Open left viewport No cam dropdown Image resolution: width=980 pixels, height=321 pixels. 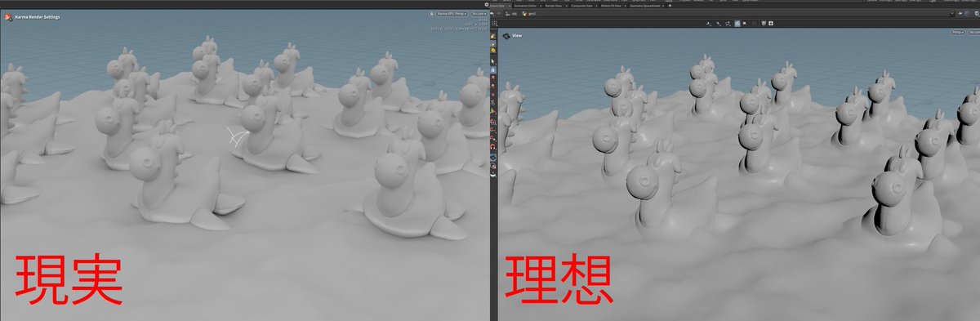(480, 14)
